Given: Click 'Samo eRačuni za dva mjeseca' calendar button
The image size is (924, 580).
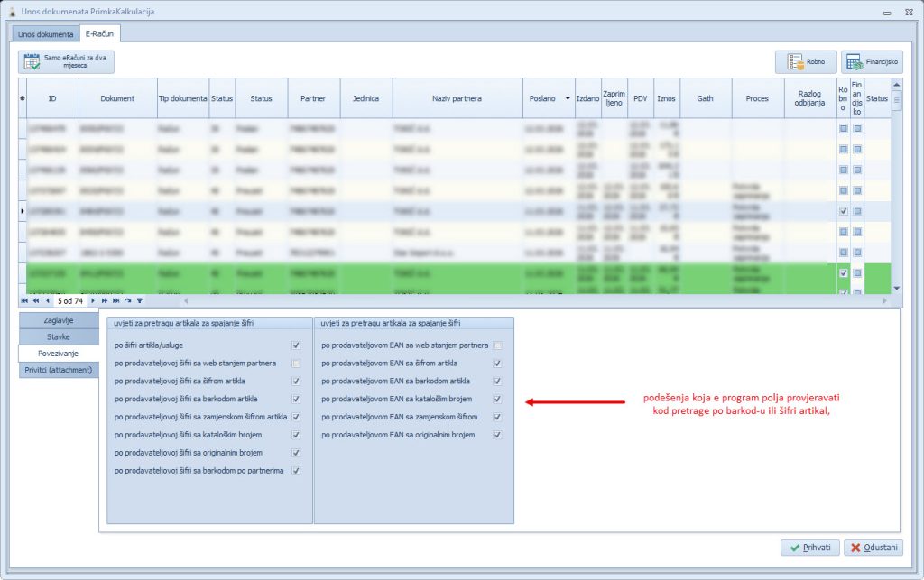Looking at the screenshot, I should [x=66, y=62].
